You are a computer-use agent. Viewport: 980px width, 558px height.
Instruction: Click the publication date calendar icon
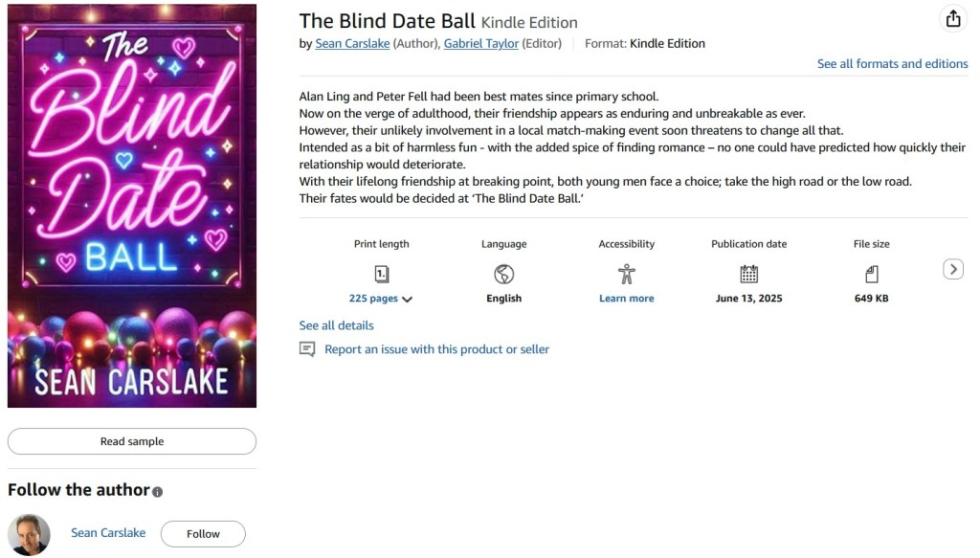point(748,275)
